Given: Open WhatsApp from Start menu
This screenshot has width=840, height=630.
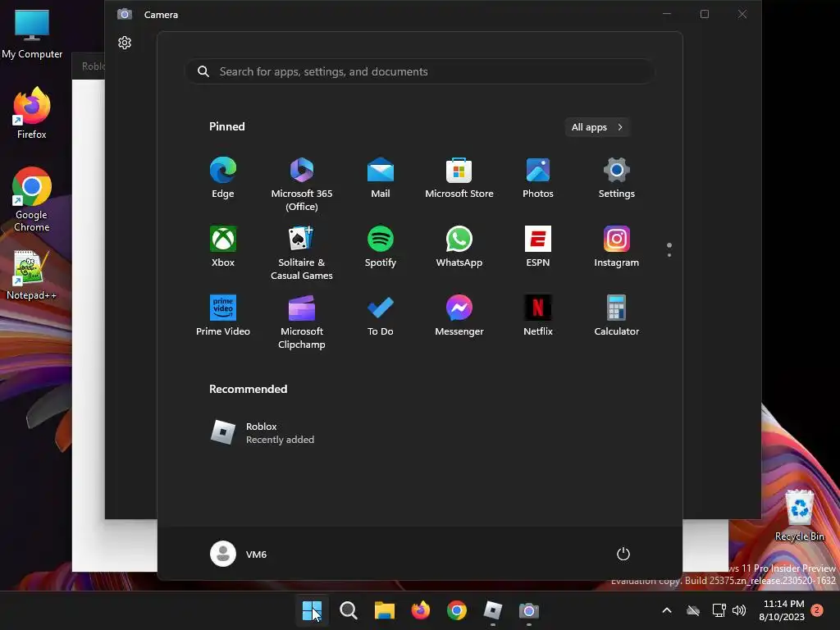Looking at the screenshot, I should pyautogui.click(x=459, y=247).
